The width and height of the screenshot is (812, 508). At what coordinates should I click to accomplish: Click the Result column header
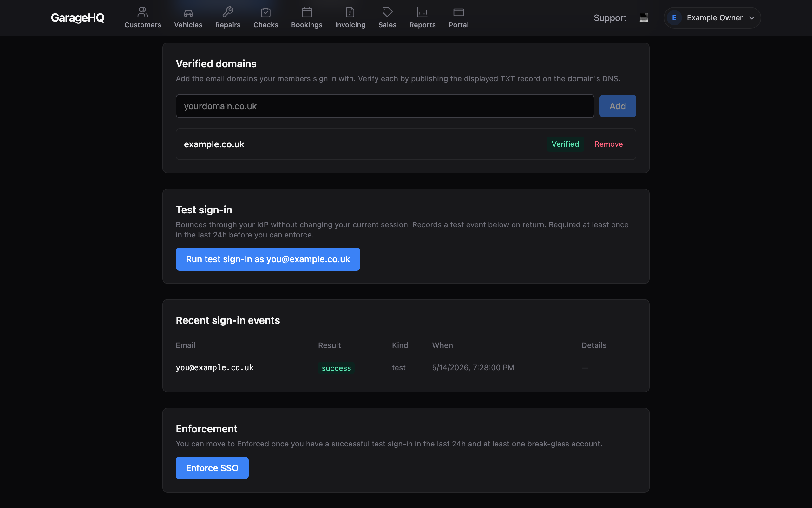[329, 345]
